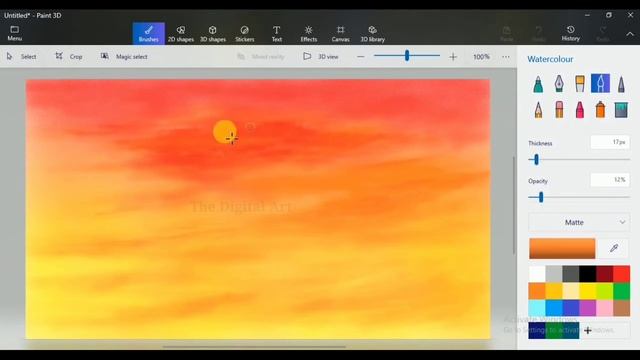Select the Pencil brush
The width and height of the screenshot is (640, 360).
pos(538,110)
